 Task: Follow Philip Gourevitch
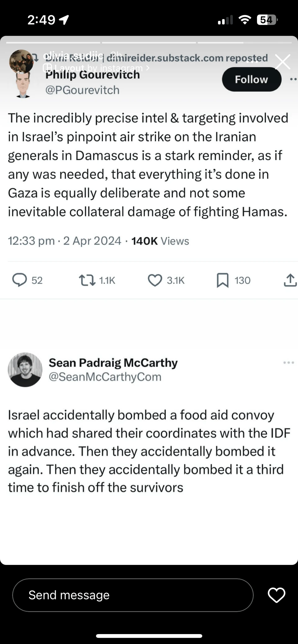pyautogui.click(x=251, y=79)
